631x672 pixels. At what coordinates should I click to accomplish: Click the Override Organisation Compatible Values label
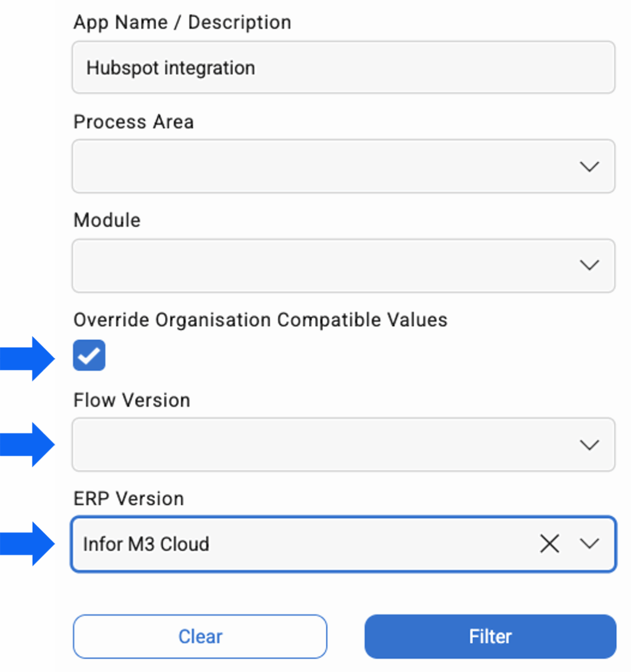260,320
